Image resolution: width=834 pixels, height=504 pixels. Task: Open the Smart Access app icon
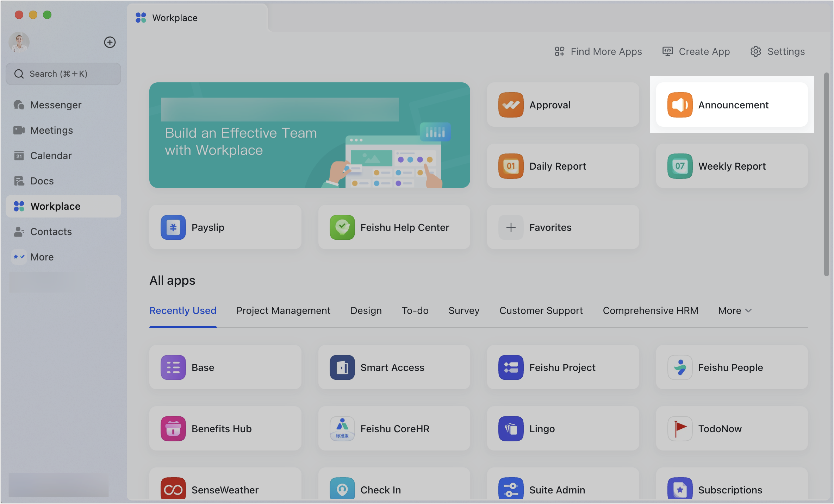[342, 367]
